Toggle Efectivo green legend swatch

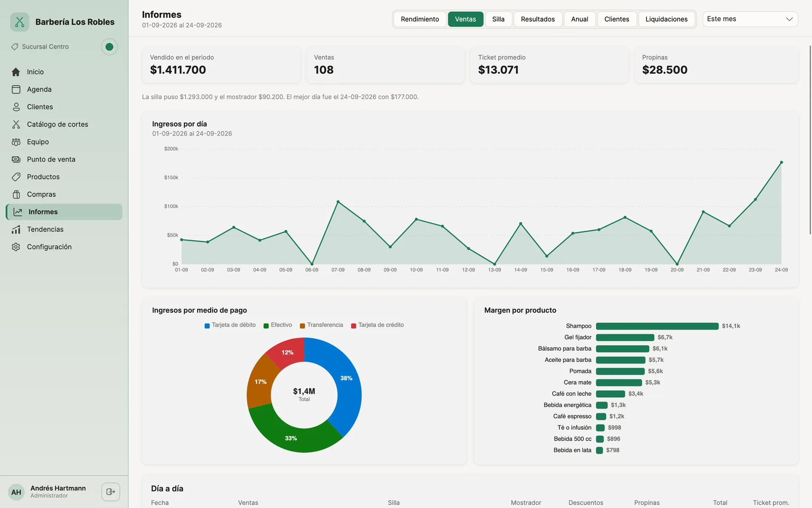tap(266, 326)
